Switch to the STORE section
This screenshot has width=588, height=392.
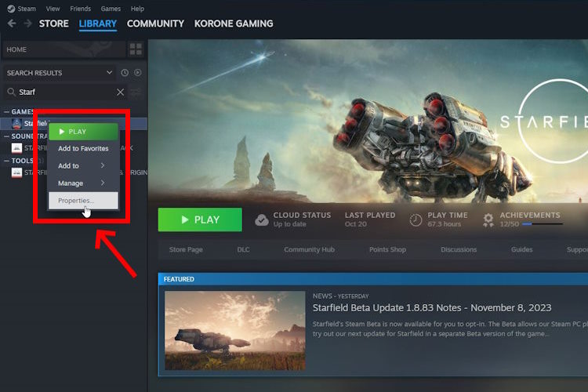click(53, 24)
